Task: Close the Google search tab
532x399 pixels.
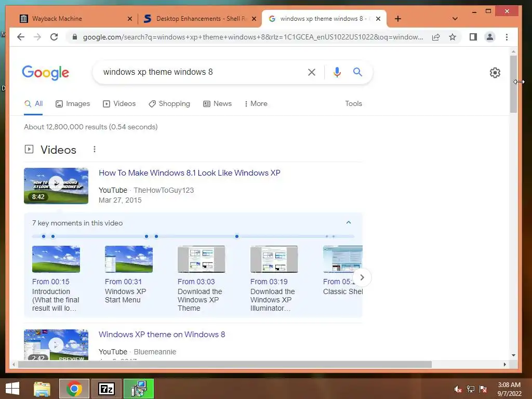Action: click(x=378, y=19)
